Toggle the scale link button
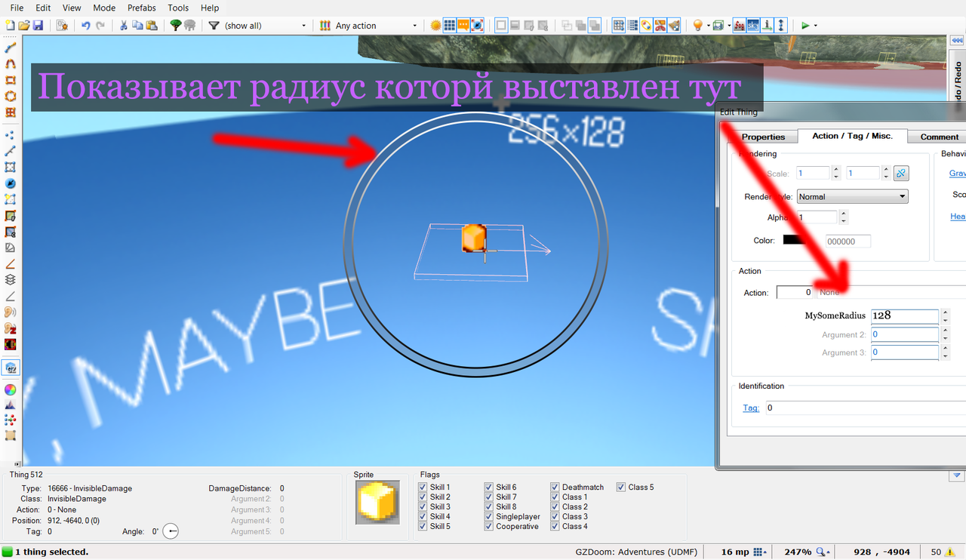Image resolution: width=966 pixels, height=560 pixels. tap(900, 173)
